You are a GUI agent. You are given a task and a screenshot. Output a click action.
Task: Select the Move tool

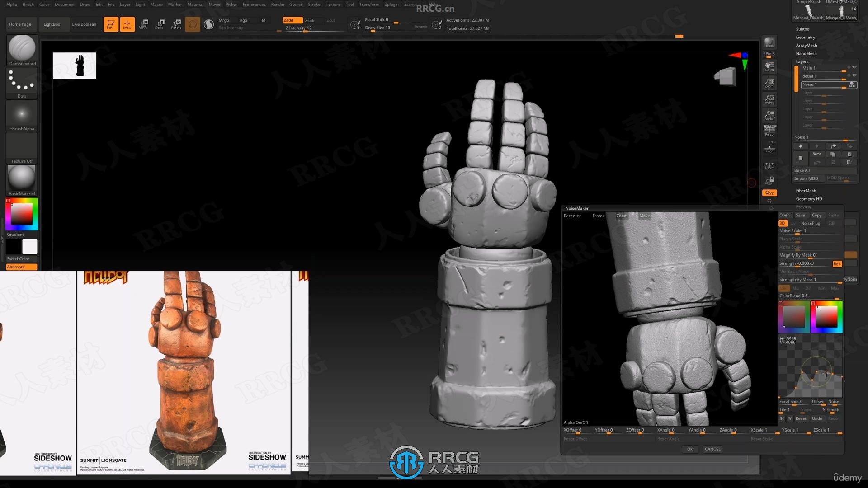(143, 24)
